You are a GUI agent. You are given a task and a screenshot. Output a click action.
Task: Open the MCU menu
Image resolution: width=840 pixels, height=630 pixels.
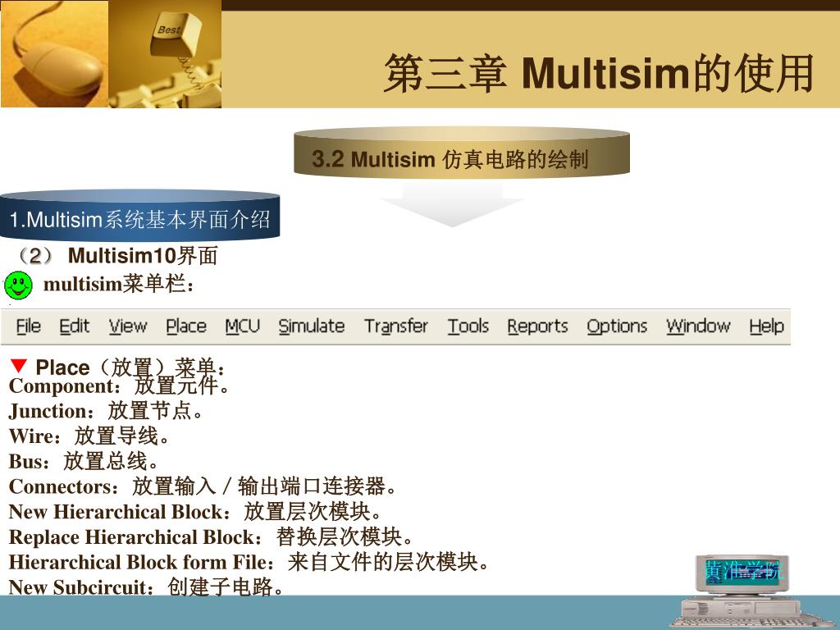coord(242,326)
